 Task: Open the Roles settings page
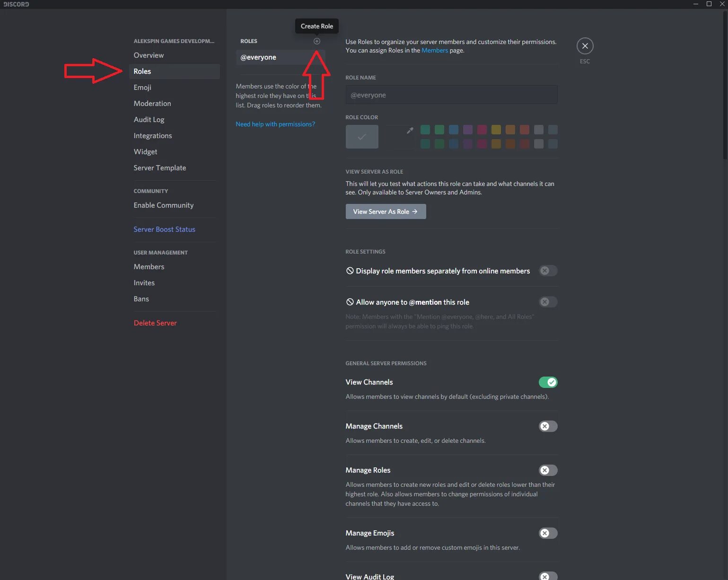click(174, 71)
